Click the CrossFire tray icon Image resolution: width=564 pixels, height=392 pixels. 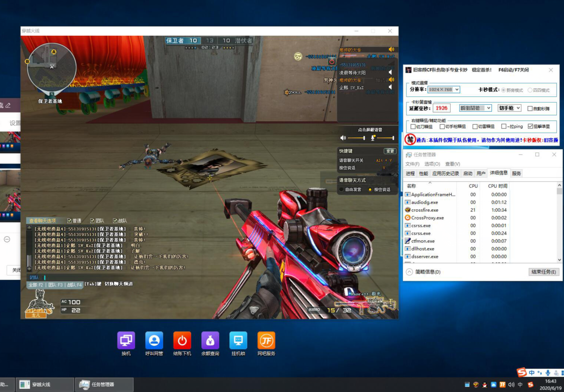pyautogui.click(x=476, y=384)
